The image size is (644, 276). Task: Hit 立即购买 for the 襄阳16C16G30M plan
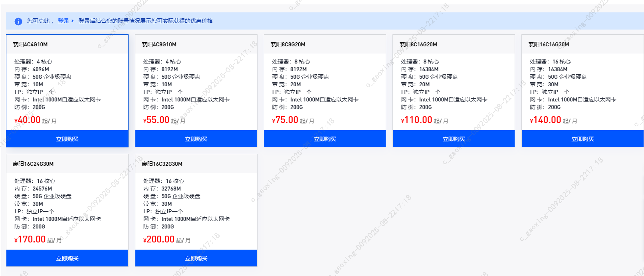[583, 139]
